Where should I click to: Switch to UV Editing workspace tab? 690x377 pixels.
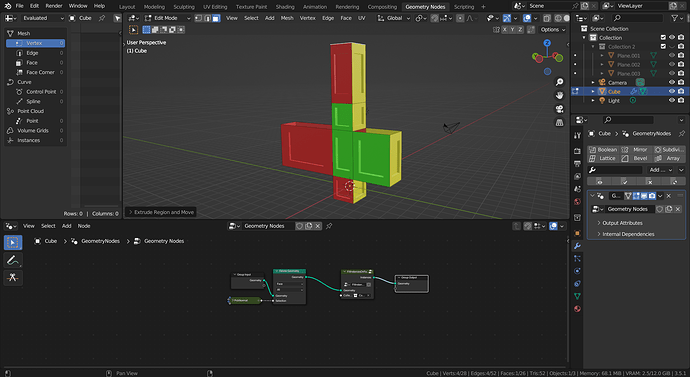pos(215,7)
